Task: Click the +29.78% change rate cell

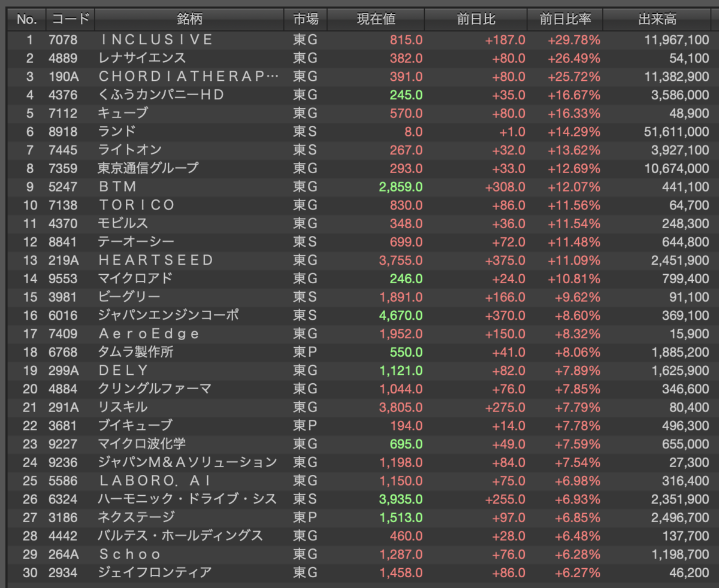Action: (x=574, y=40)
